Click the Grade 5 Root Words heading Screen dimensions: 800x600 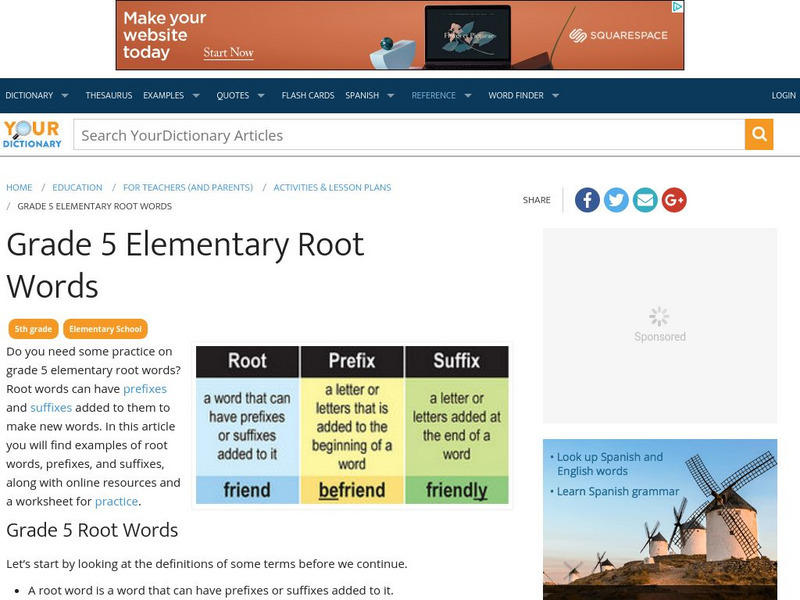click(92, 530)
